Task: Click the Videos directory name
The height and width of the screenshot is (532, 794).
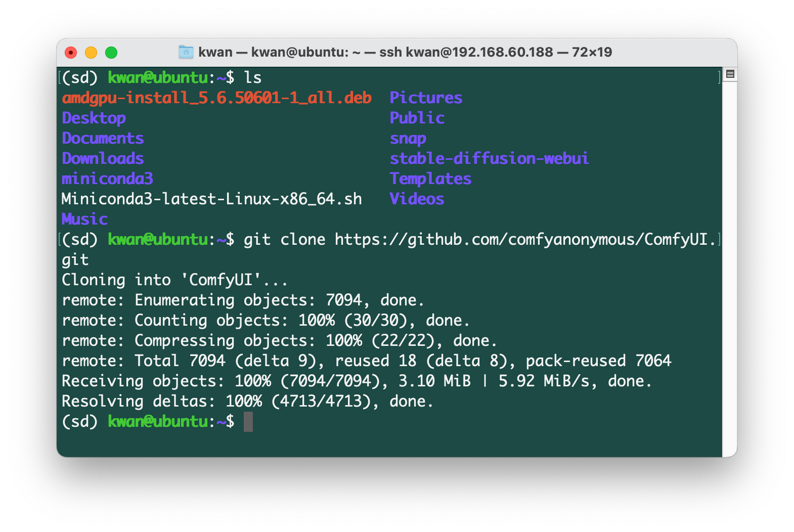Action: 417,199
